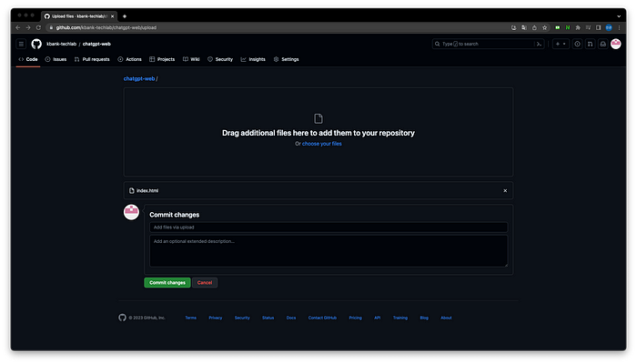Click the GitHub Octocat logo in header

tap(36, 44)
